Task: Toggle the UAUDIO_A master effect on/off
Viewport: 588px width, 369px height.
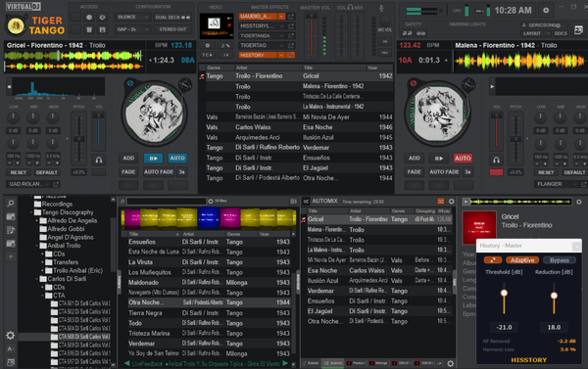Action: (x=257, y=17)
